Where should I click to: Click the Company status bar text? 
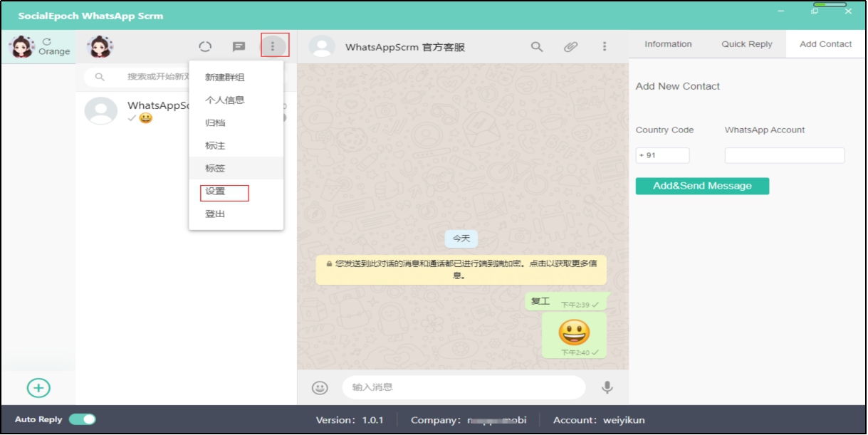coord(469,420)
